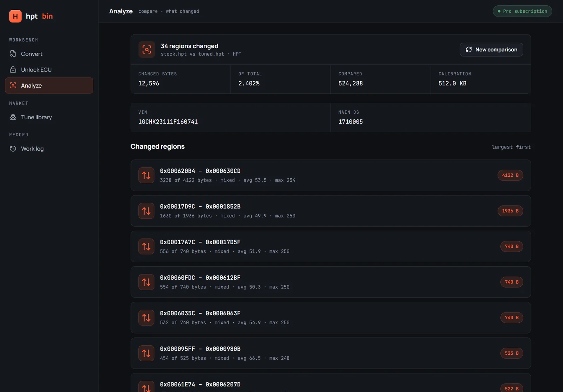This screenshot has width=563, height=392.
Task: Click the Work log history icon
Action: (13, 148)
